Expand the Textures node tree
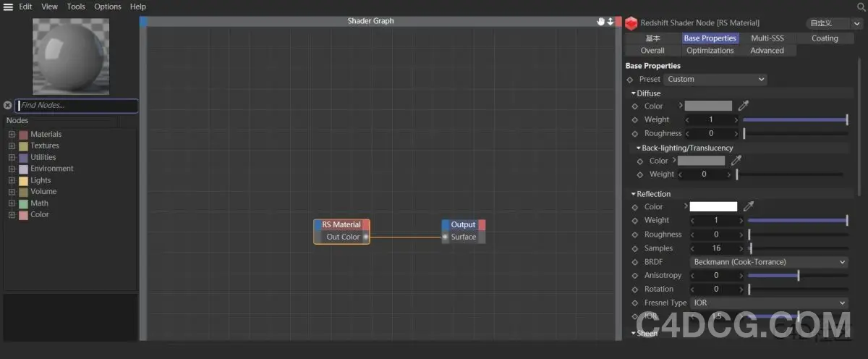868x359 pixels. 12,146
